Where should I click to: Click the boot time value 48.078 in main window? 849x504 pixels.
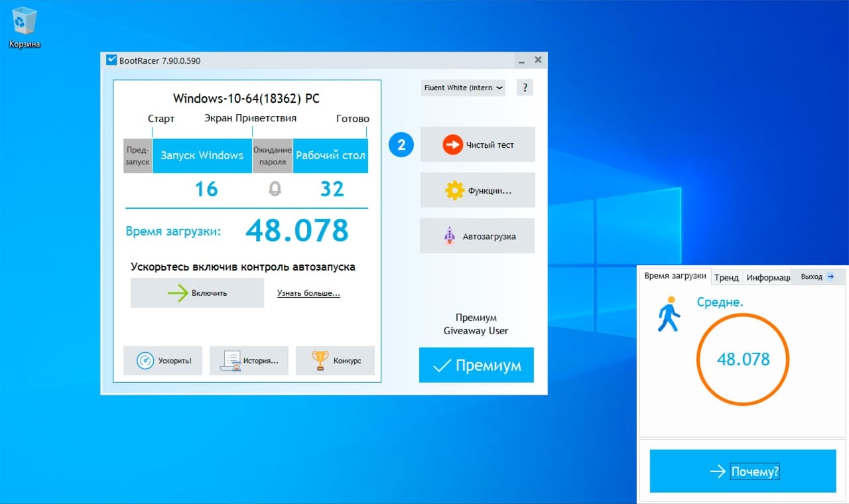[x=297, y=231]
